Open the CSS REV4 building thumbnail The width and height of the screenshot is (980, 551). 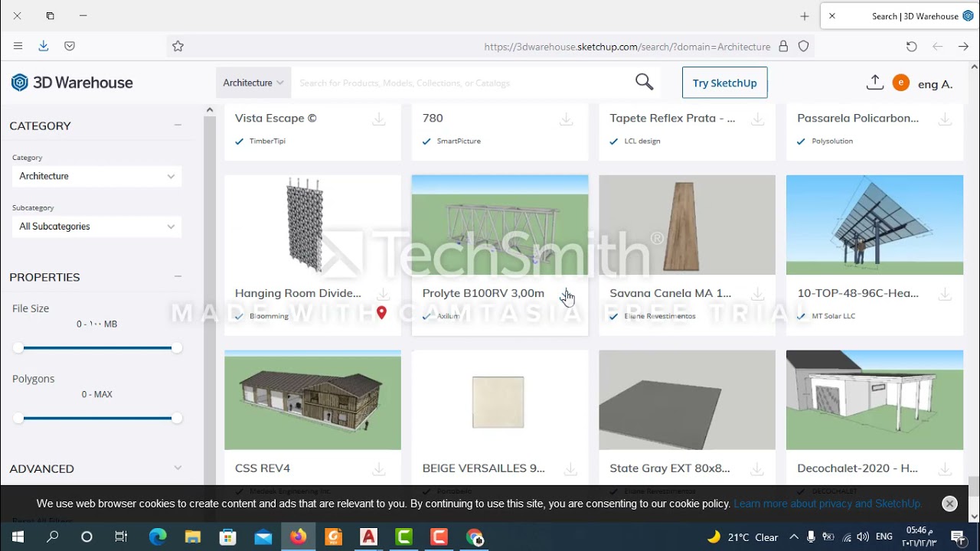click(312, 400)
